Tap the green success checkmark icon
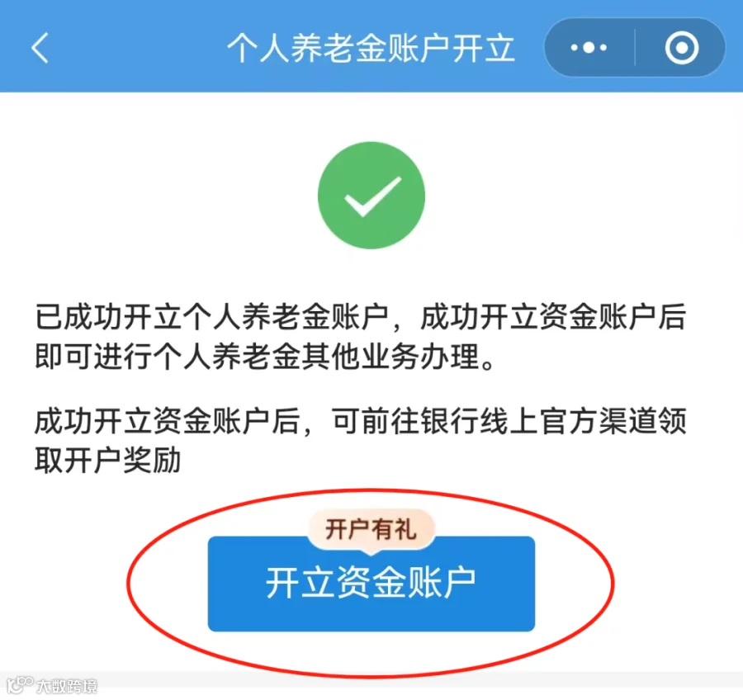Screen dimensions: 743x700 (371, 196)
